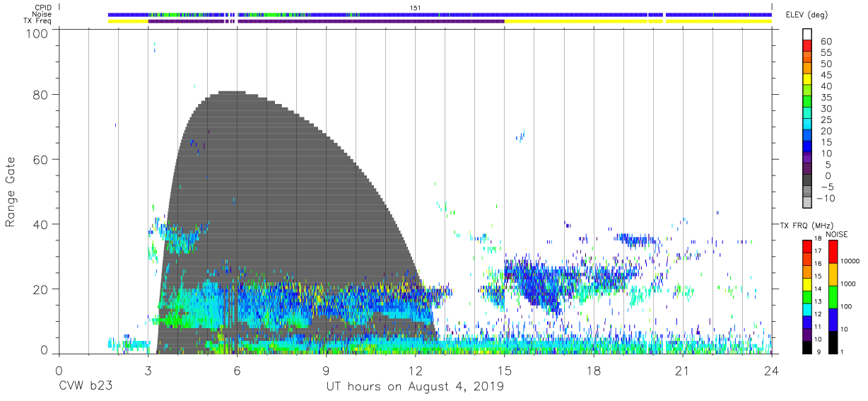Click the red top swatch of the TX FRQ bar

pyautogui.click(x=808, y=246)
